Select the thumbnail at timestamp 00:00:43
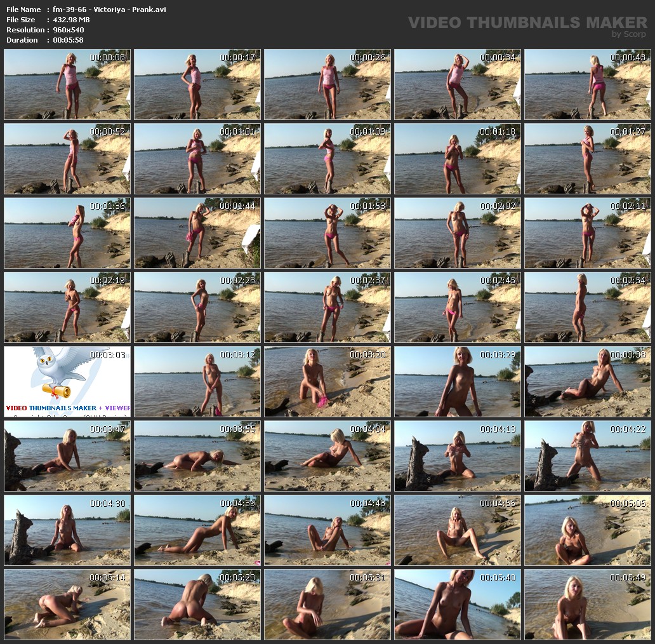 click(x=588, y=84)
